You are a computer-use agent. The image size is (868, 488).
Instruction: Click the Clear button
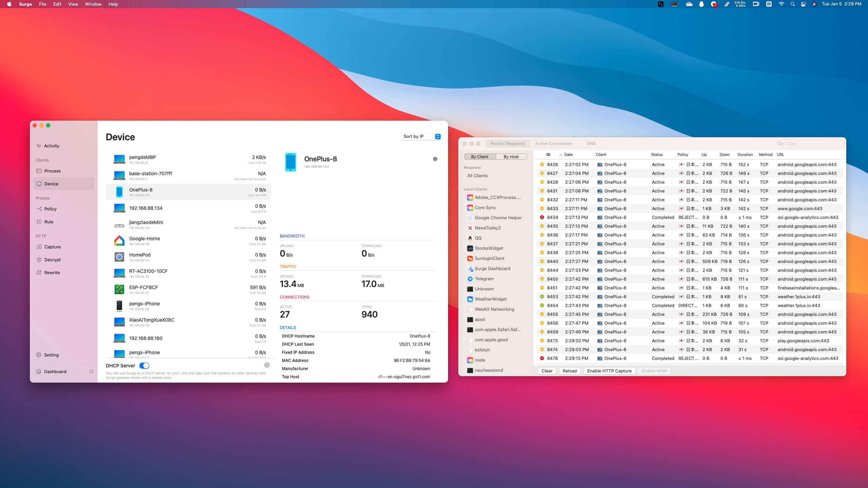pyautogui.click(x=547, y=371)
